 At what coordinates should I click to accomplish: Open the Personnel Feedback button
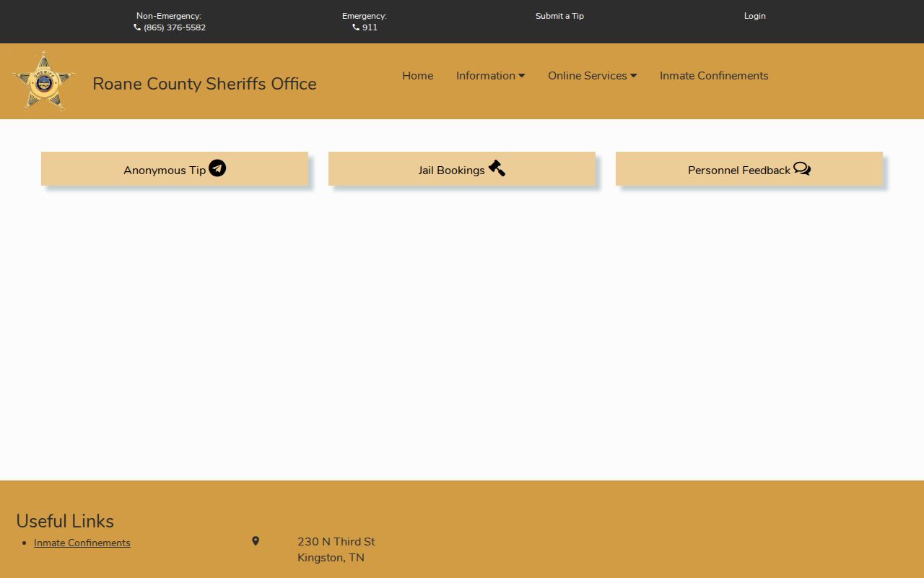[x=749, y=169]
